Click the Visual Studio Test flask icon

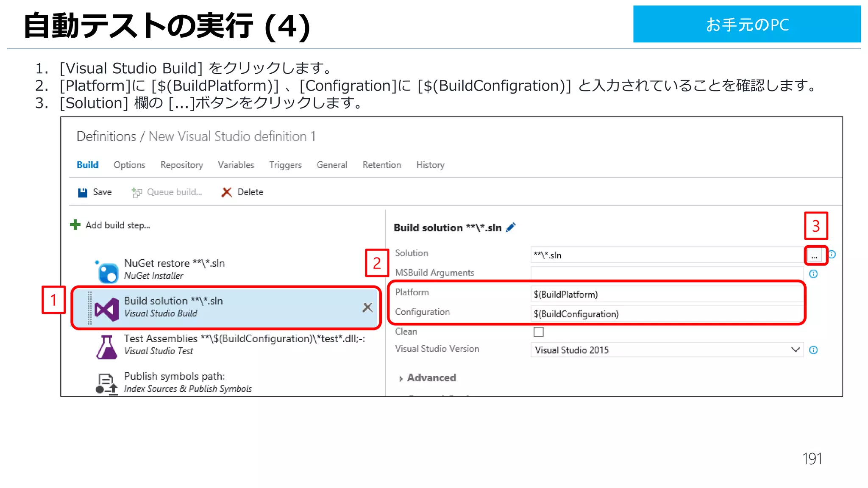tap(106, 347)
